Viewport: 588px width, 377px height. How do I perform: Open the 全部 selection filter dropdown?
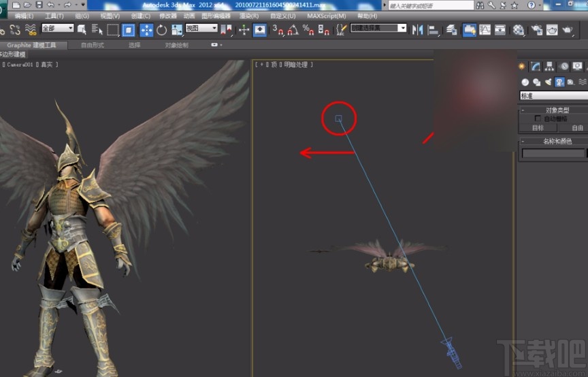57,28
